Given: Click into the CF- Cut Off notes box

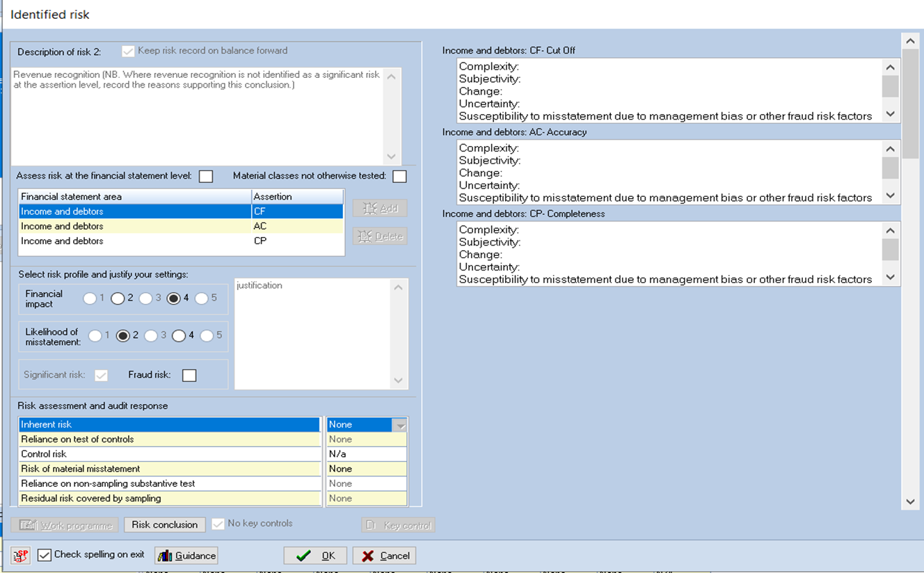Looking at the screenshot, I should click(x=669, y=90).
